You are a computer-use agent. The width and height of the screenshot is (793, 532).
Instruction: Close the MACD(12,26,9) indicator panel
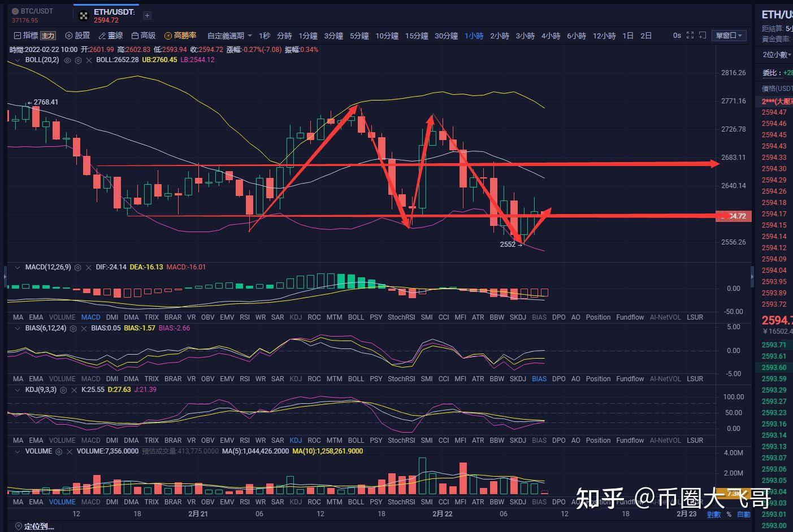tap(88, 267)
